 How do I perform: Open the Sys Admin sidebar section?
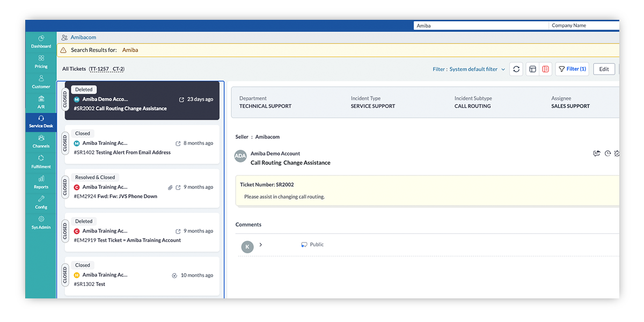pyautogui.click(x=41, y=223)
